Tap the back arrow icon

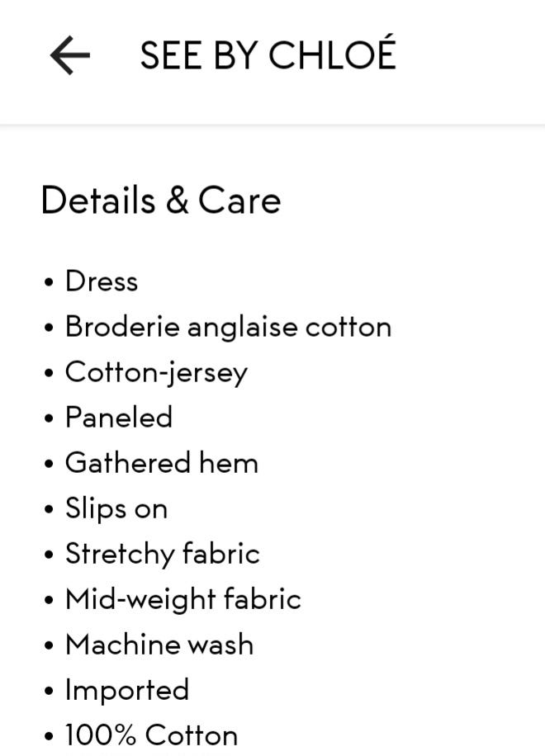tap(70, 56)
